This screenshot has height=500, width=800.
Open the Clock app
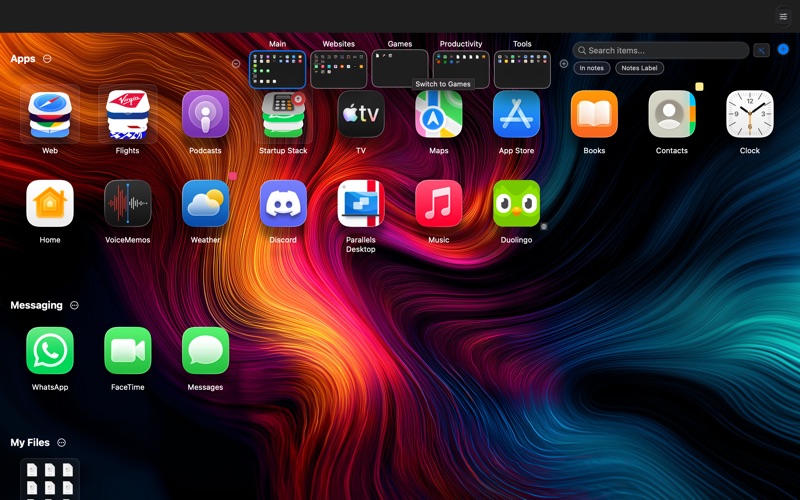click(x=749, y=114)
